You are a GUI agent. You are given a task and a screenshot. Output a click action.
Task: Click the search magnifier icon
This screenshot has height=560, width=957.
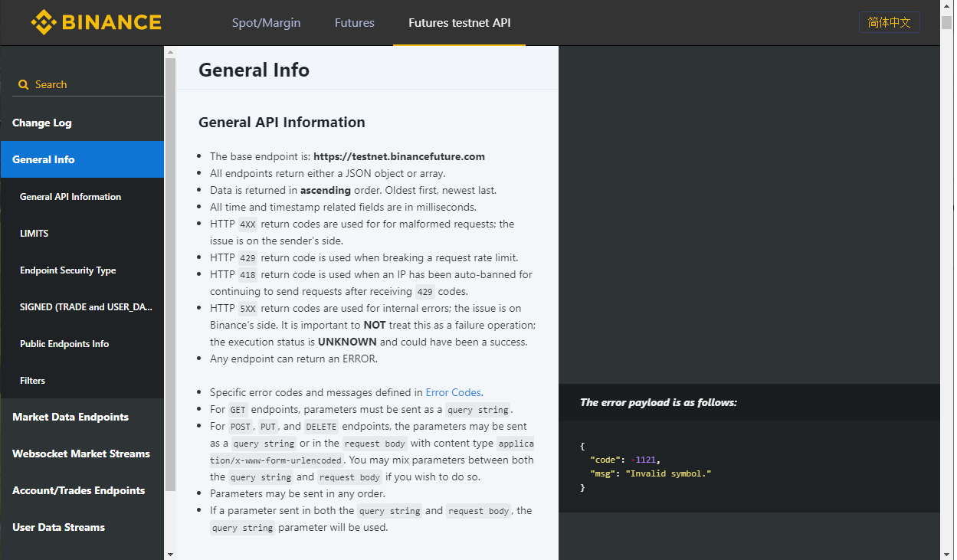(x=23, y=85)
